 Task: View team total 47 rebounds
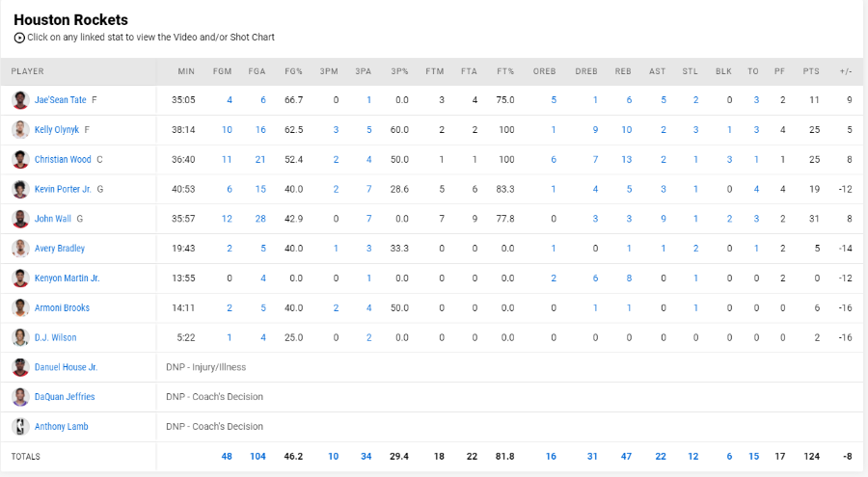click(626, 457)
